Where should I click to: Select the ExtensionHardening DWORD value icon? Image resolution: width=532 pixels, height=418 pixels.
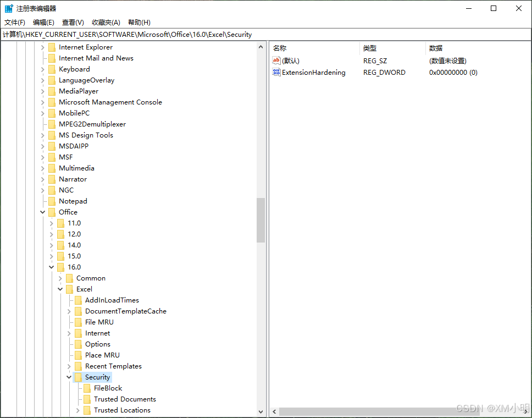[x=276, y=72]
